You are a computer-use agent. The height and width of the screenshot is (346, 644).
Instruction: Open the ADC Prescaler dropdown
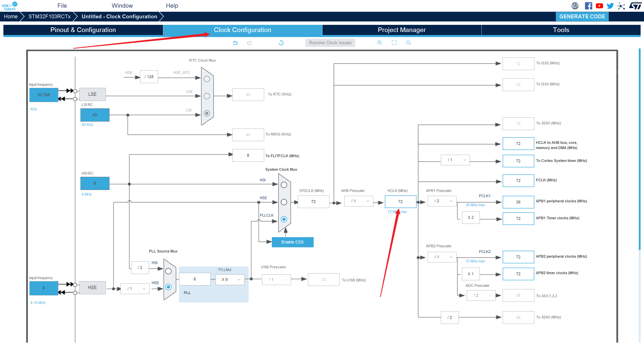click(481, 296)
